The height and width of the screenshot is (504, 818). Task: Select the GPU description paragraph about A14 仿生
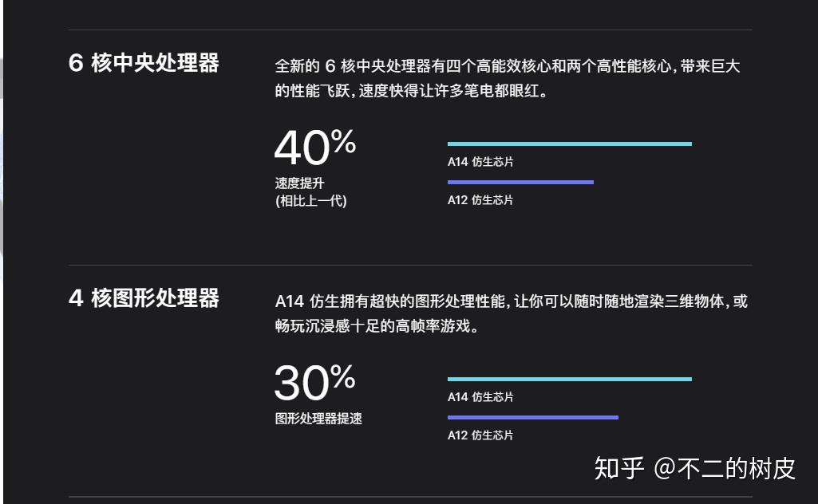(511, 313)
